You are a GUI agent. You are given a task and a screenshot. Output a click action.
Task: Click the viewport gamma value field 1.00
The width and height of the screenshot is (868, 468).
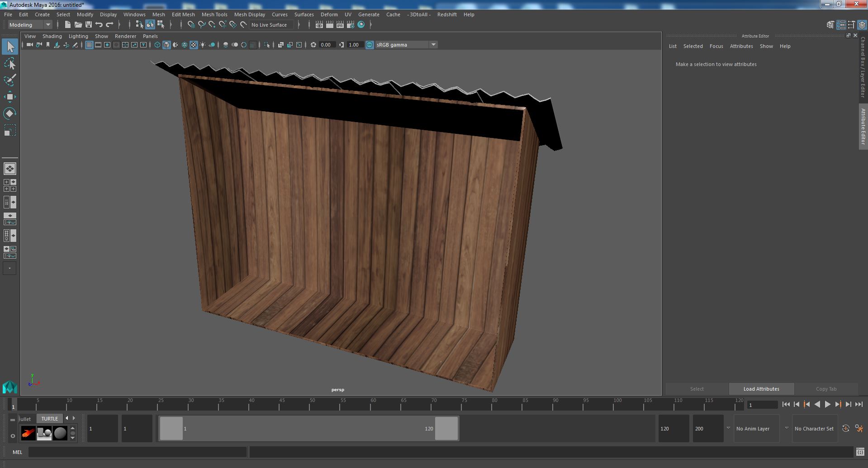click(x=354, y=45)
